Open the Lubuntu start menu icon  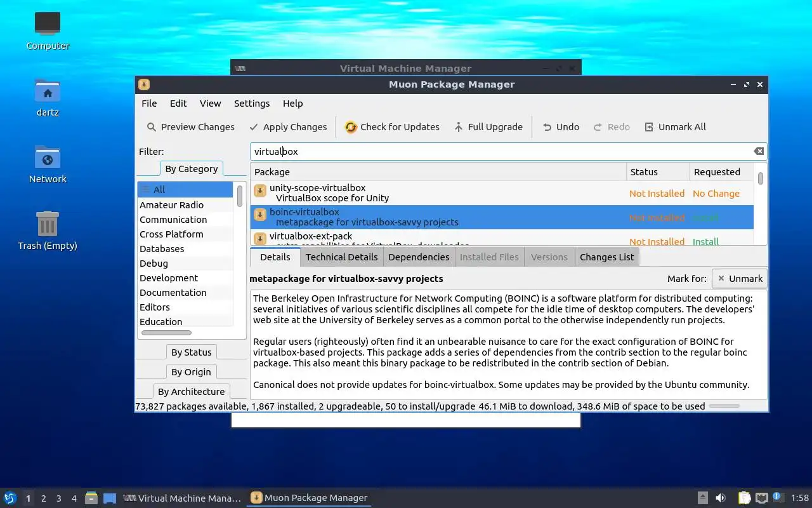[10, 498]
